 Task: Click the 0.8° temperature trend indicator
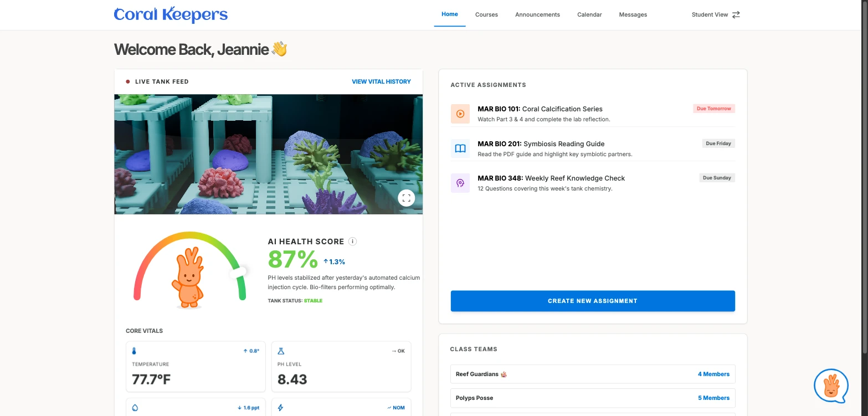pyautogui.click(x=251, y=351)
